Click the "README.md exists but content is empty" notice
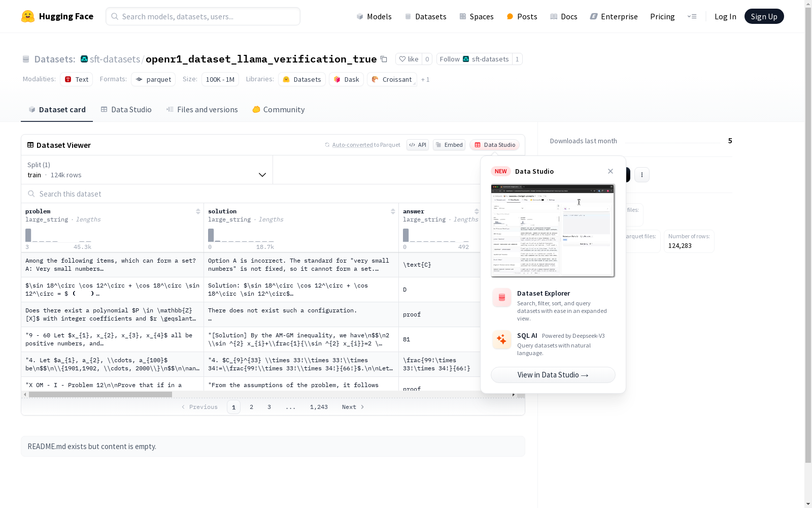The image size is (812, 508). pos(273,447)
